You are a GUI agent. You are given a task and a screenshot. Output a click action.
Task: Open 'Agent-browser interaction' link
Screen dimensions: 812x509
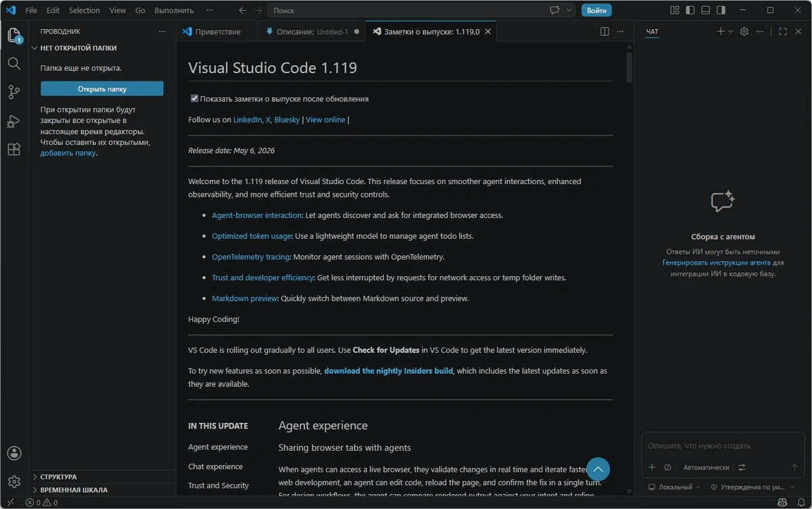click(256, 215)
